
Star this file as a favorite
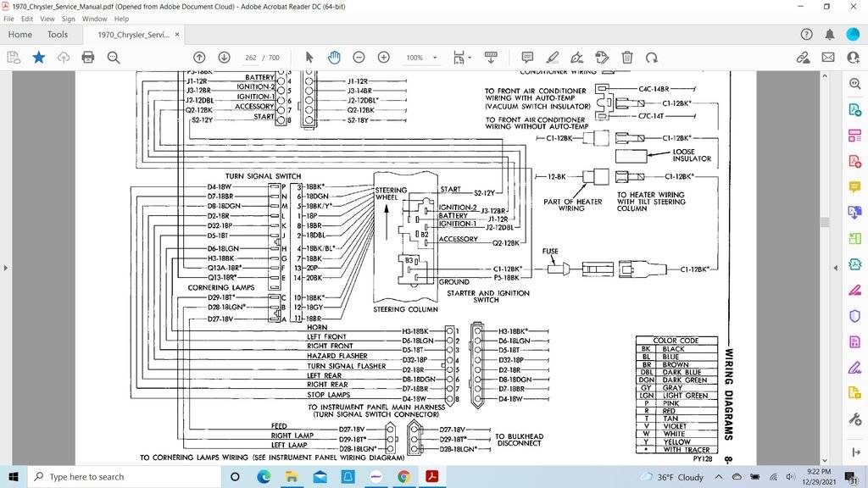point(39,58)
